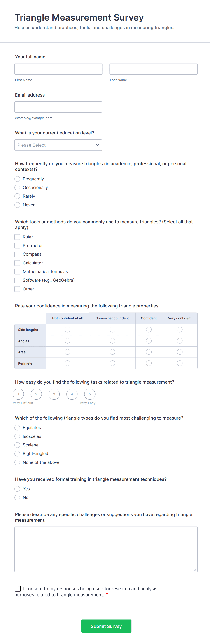This screenshot has width=210, height=644.
Task: Open the education level dropdown
Action: (x=58, y=145)
